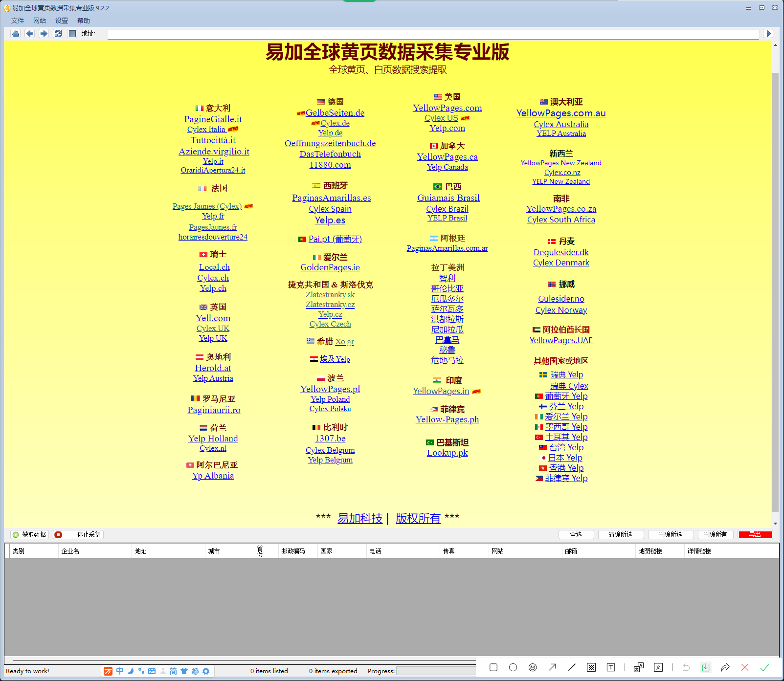The width and height of the screenshot is (784, 681).
Task: Open the Guiamais Brasil link
Action: point(448,198)
